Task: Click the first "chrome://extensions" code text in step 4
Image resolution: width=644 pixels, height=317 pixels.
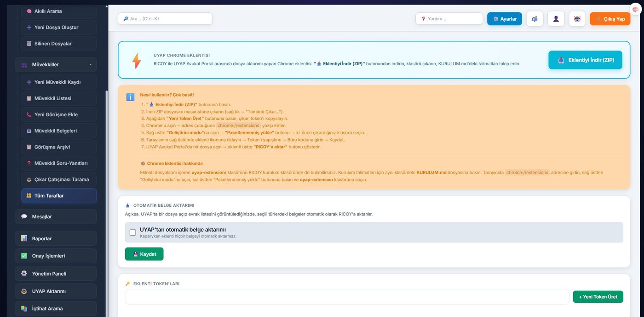Action: click(x=239, y=125)
